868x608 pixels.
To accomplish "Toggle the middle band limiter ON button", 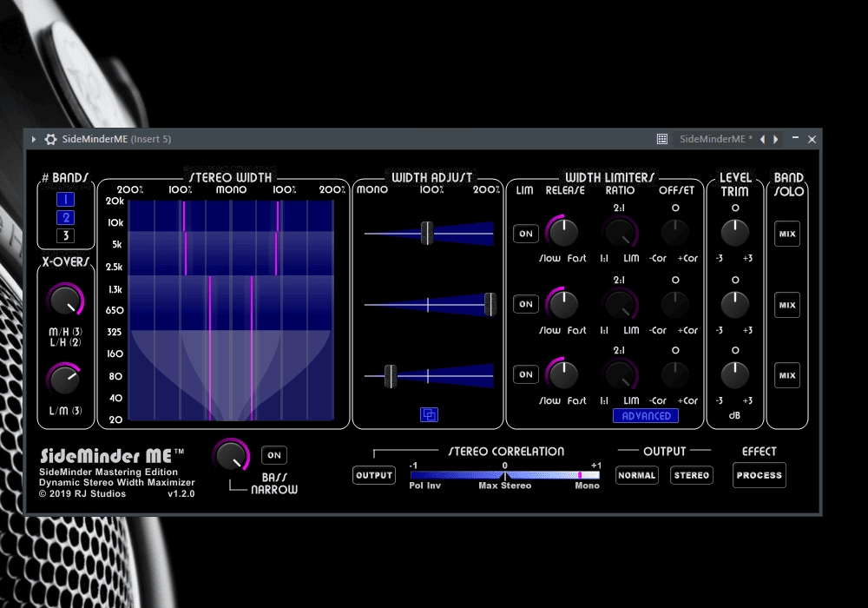I will pos(526,304).
